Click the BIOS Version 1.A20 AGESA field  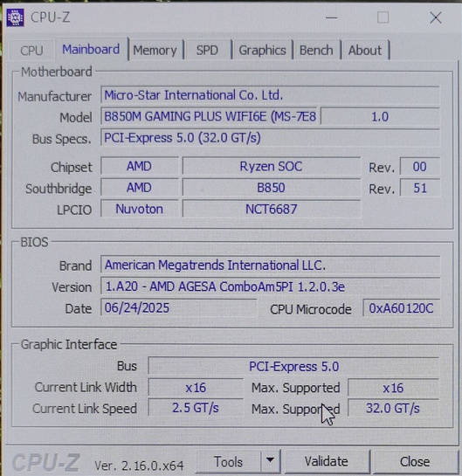tap(270, 286)
